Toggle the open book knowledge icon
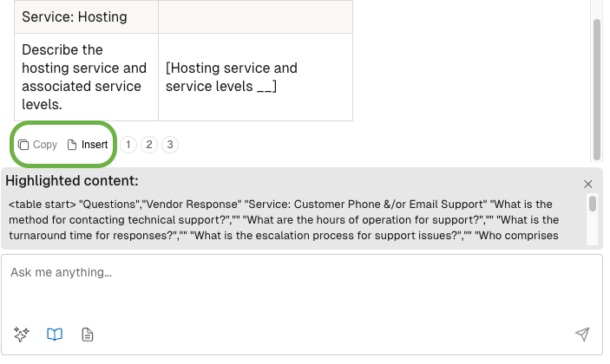This screenshot has height=364, width=610. pos(55,334)
